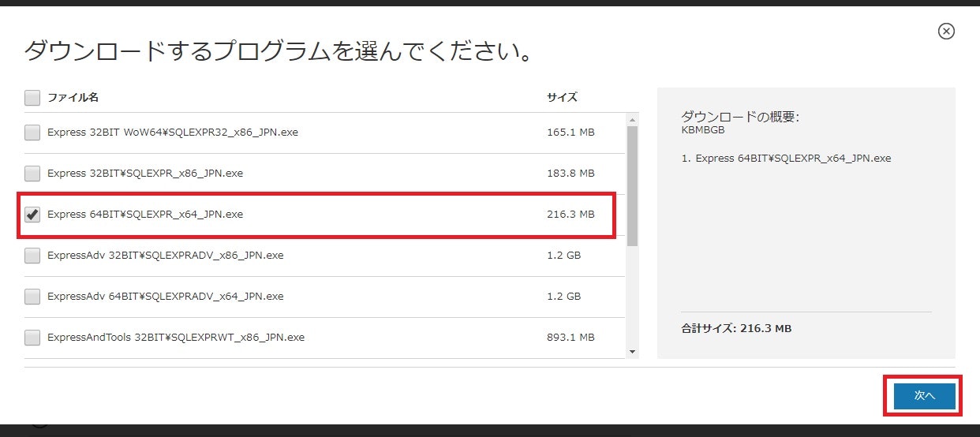
Task: Click the file name ExpressAdv 64BIT¥SQLEXPRADV_x64_JPN.exe
Action: click(165, 296)
